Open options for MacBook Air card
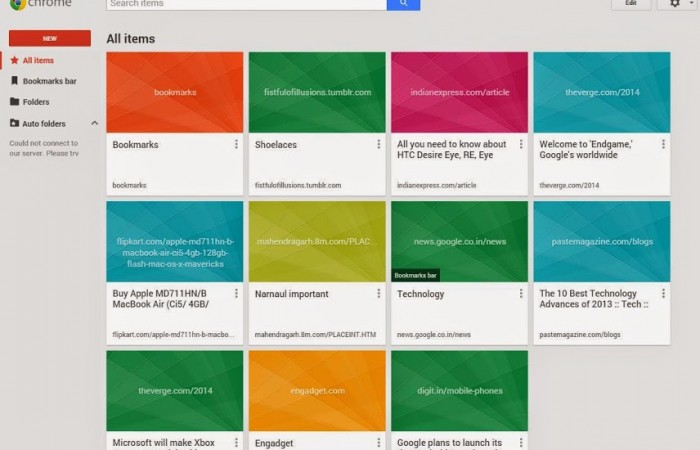The image size is (700, 450). click(236, 294)
